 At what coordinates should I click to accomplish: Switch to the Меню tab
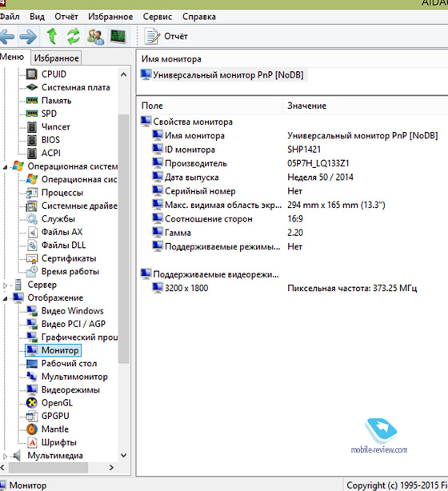point(12,57)
